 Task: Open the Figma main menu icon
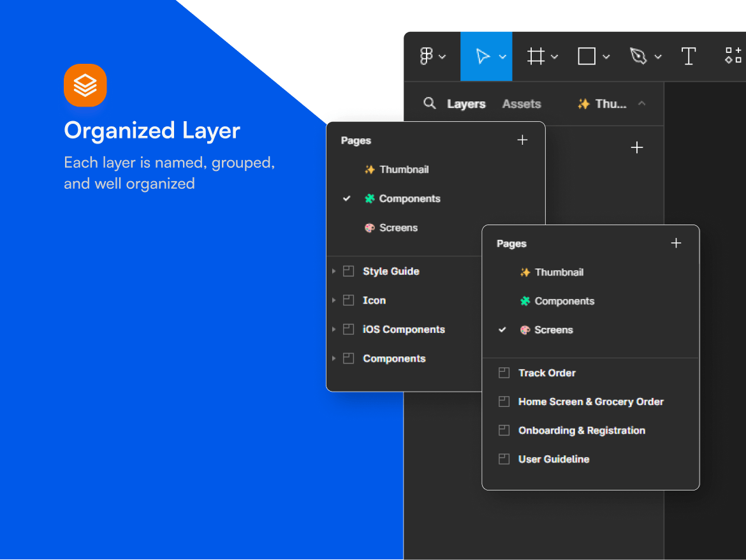(427, 56)
